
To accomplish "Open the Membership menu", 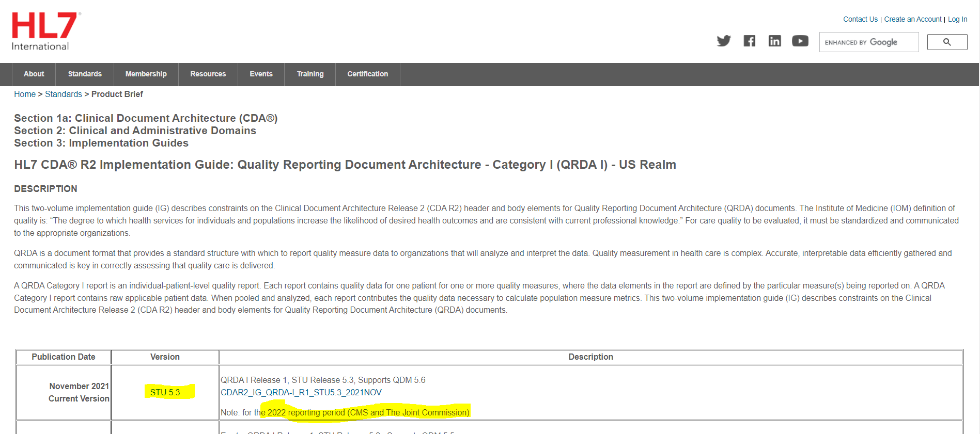I will pos(146,74).
